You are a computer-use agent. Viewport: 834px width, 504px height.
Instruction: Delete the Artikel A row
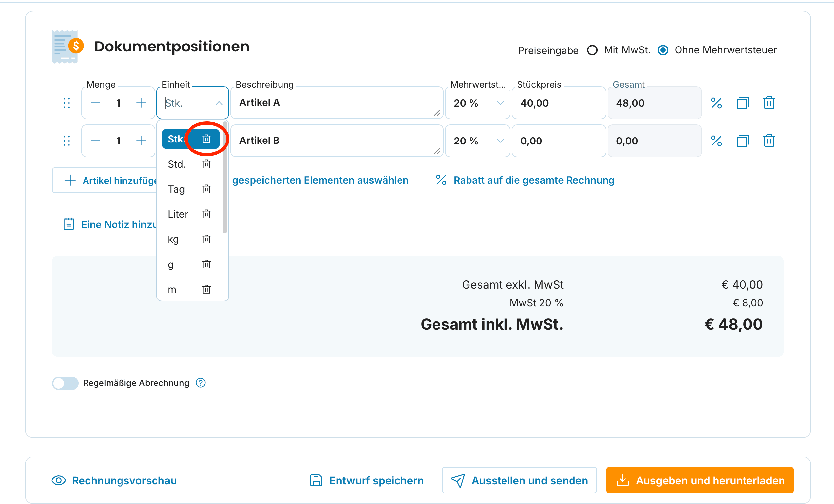tap(769, 103)
